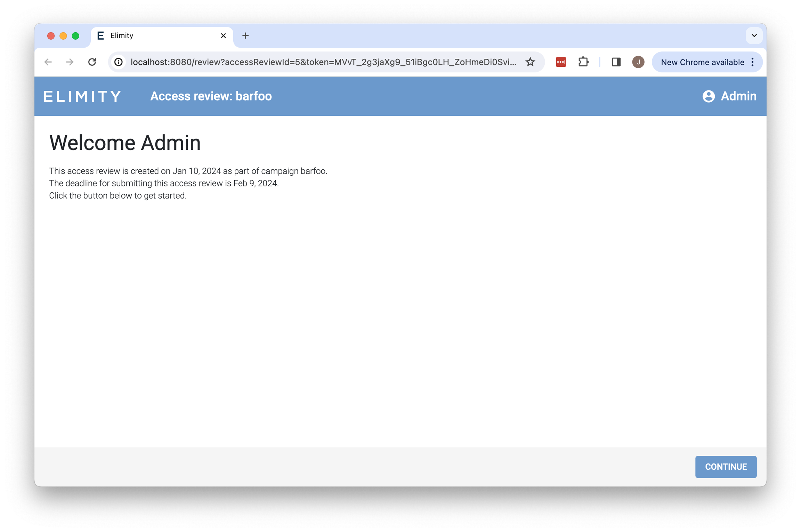Reload the page

point(92,62)
